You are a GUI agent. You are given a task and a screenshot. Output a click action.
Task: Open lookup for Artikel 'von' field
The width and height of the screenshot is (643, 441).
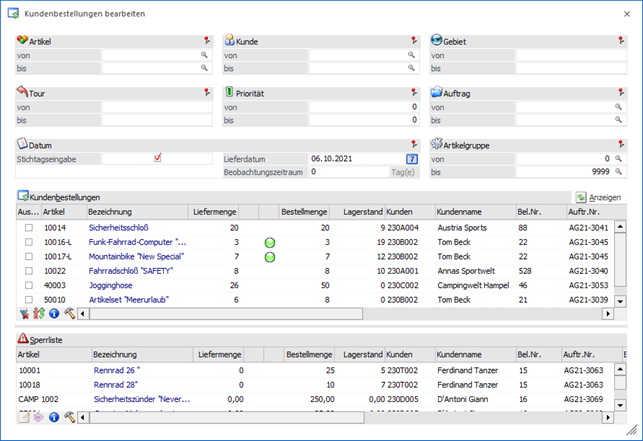pos(204,55)
